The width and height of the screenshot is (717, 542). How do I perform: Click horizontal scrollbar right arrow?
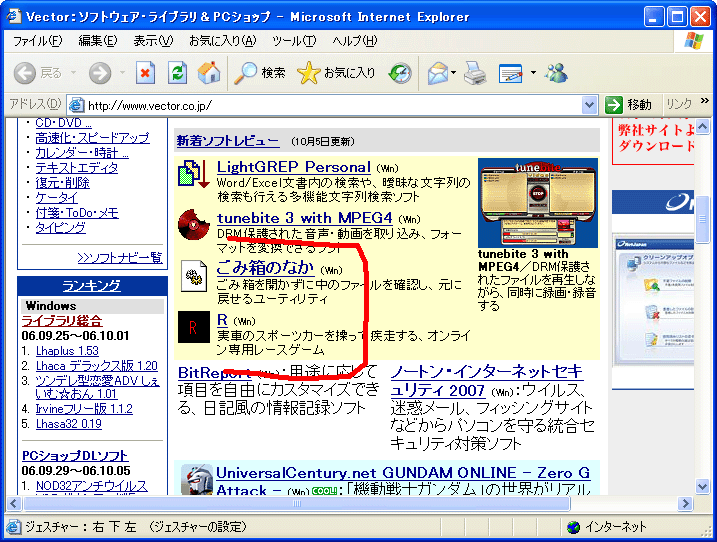point(685,504)
